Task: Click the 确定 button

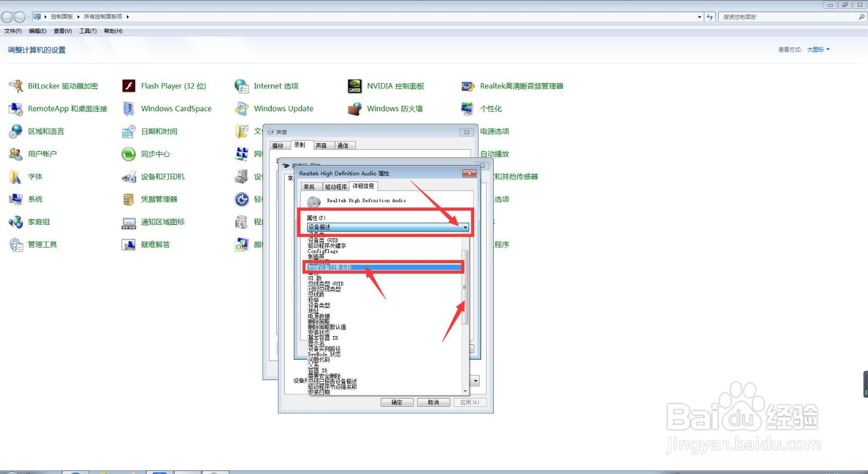Action: 397,402
